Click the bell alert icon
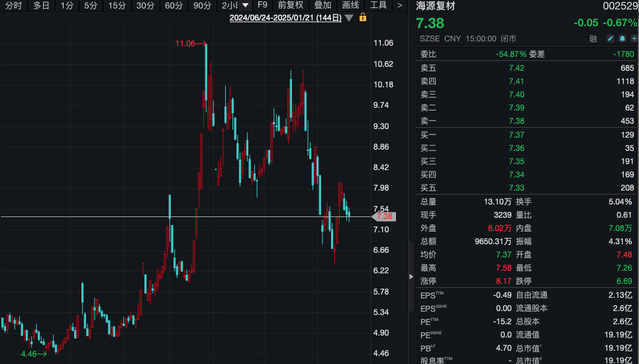 [622, 39]
